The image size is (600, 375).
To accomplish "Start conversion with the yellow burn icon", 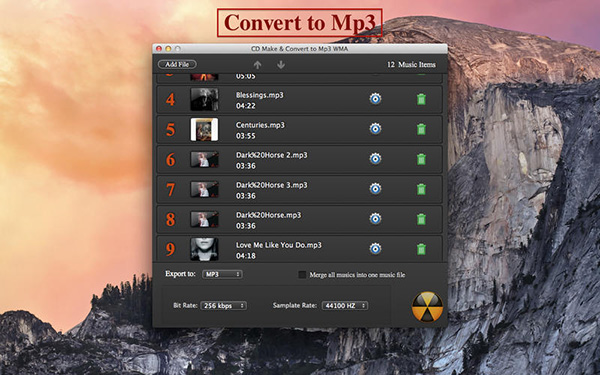I will coord(427,307).
